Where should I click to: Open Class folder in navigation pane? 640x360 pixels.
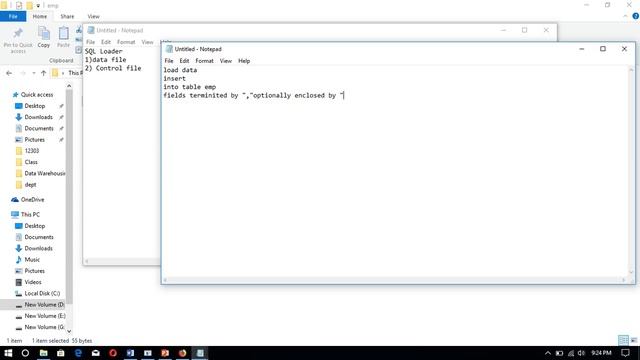(31, 162)
